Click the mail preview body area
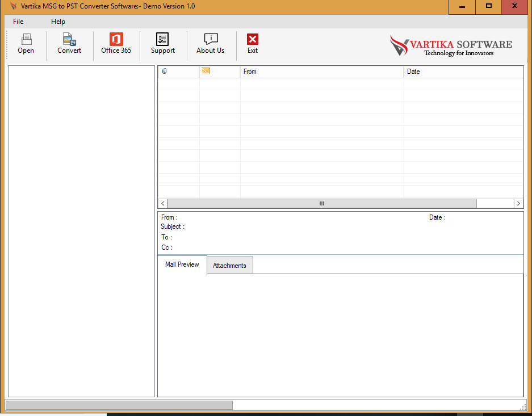 tap(340, 335)
